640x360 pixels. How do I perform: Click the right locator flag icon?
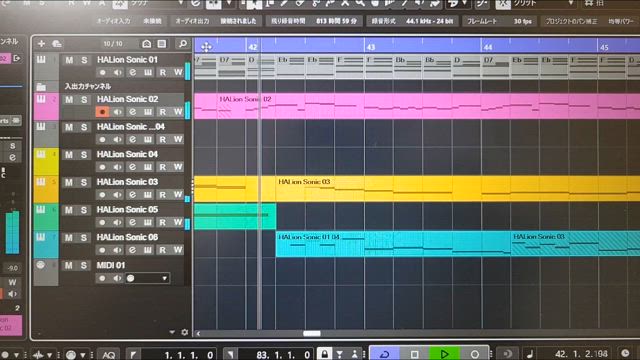tap(230, 355)
